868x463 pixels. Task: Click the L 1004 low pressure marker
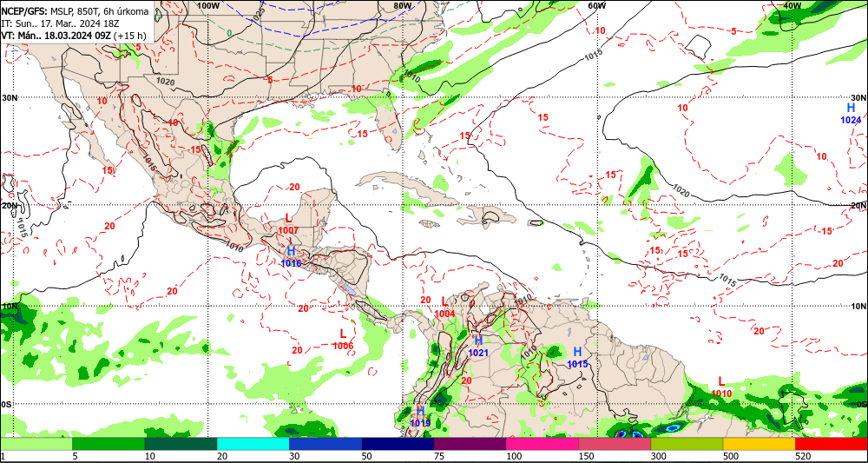tap(444, 307)
